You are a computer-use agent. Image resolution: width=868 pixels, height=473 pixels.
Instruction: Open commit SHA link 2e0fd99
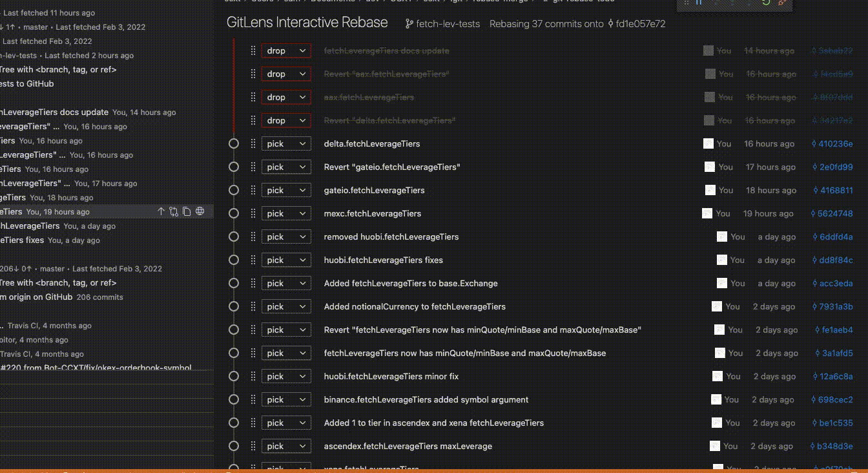point(832,167)
